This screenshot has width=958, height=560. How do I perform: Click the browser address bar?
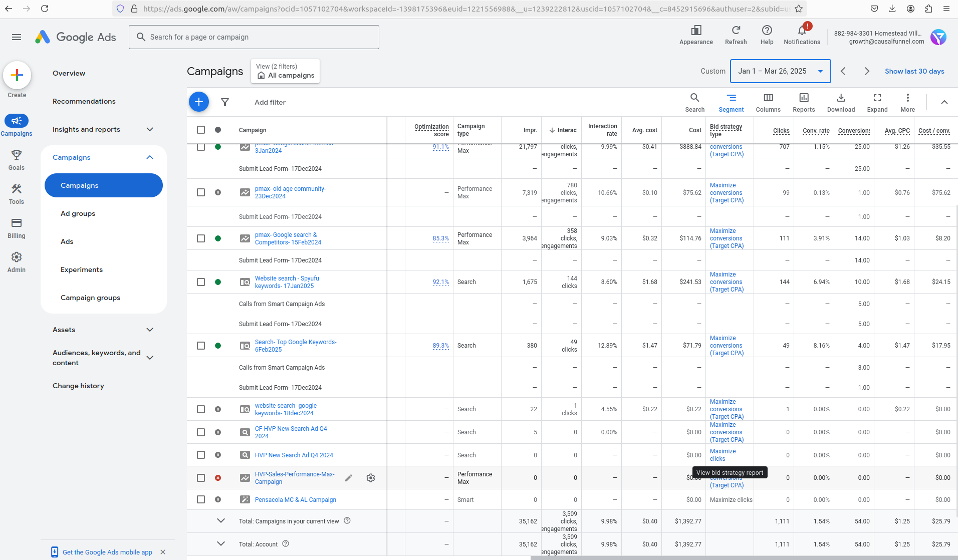coord(466,9)
